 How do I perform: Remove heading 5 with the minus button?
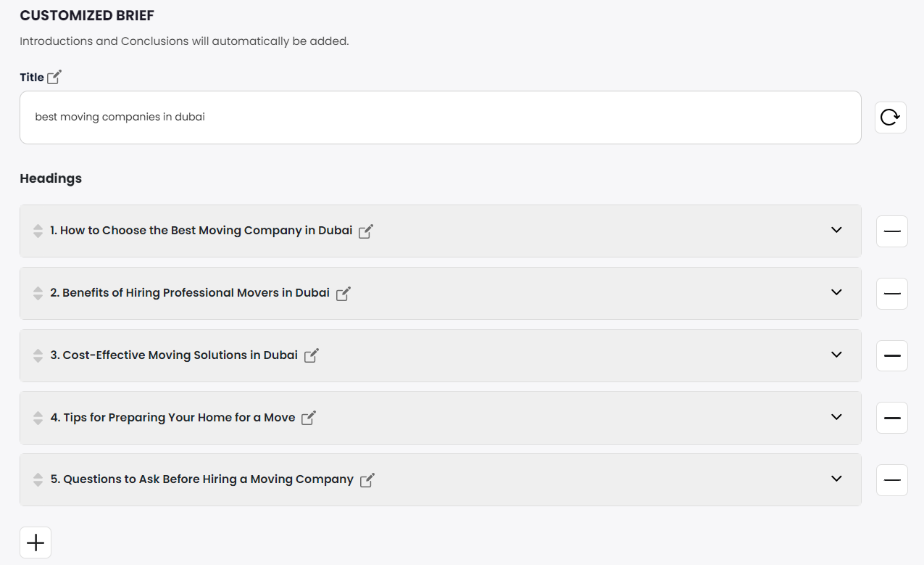[x=891, y=480]
